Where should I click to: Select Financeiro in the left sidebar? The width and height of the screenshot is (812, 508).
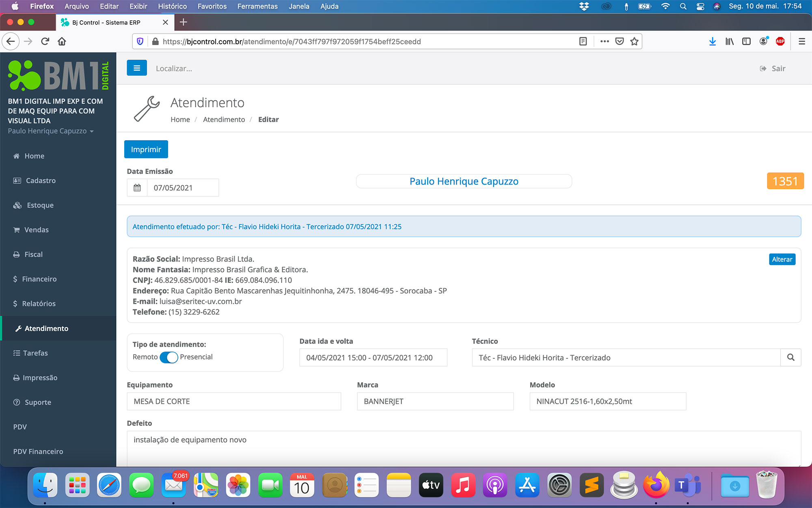39,279
